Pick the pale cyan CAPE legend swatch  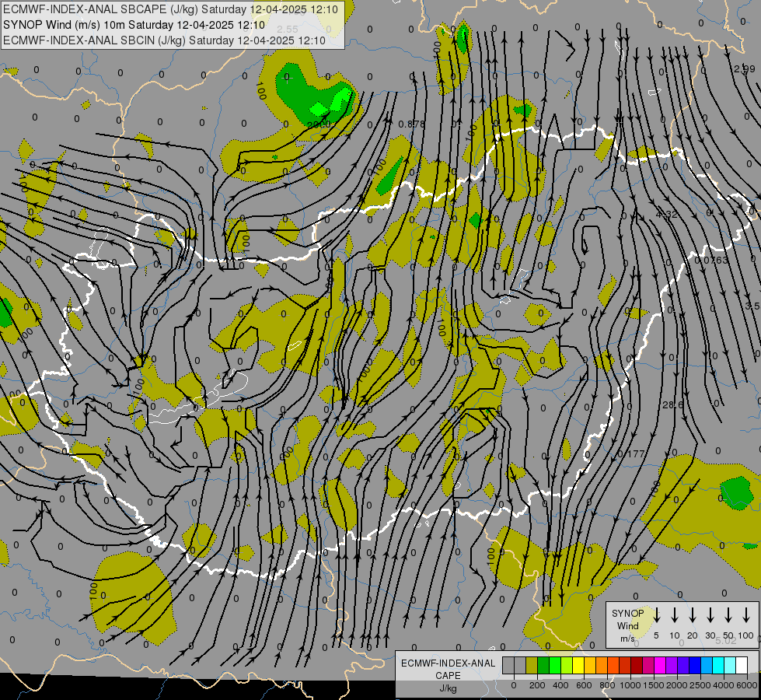730,666
